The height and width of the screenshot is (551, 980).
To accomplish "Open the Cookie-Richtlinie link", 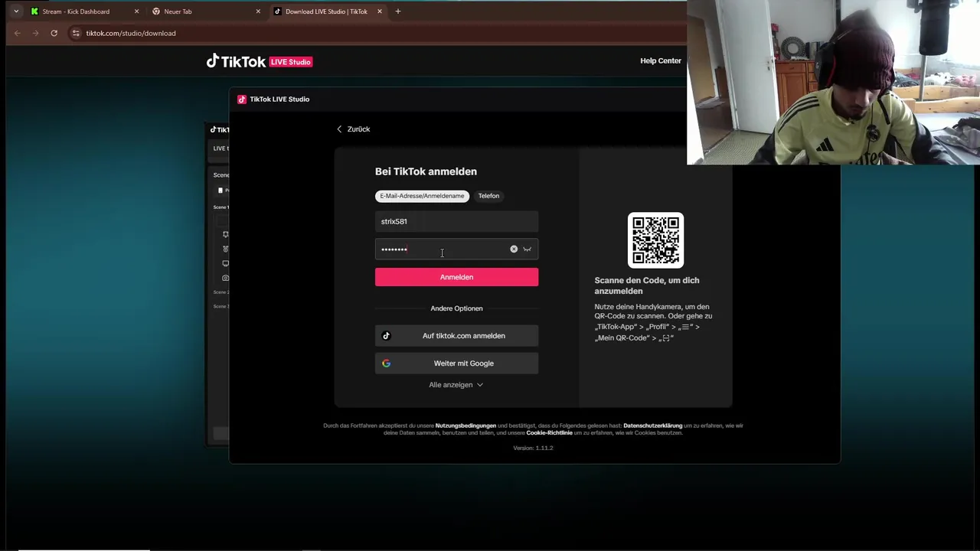I will pyautogui.click(x=549, y=433).
